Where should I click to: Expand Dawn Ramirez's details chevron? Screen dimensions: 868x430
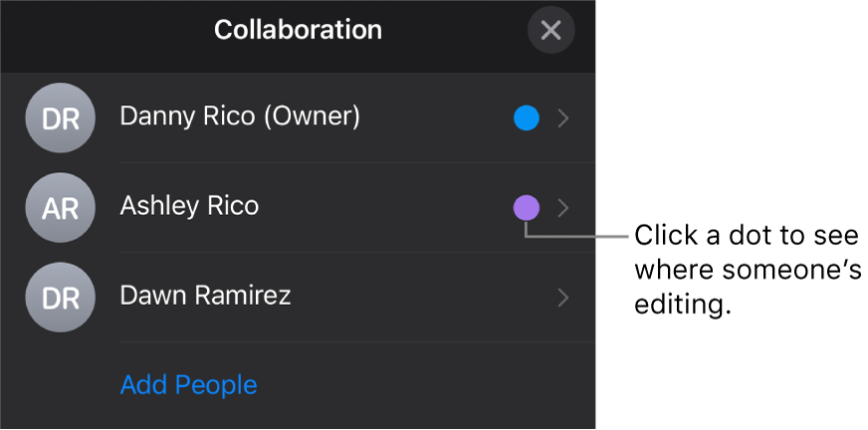[563, 298]
